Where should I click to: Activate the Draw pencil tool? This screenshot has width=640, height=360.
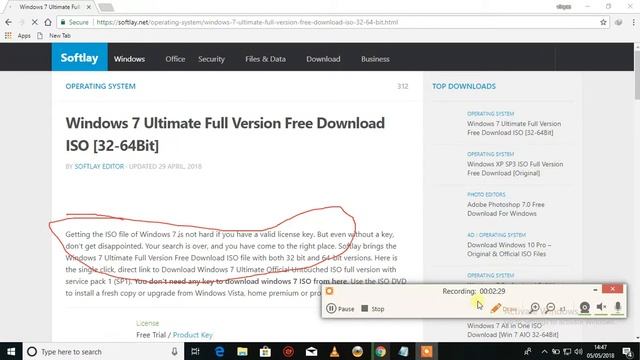click(503, 308)
